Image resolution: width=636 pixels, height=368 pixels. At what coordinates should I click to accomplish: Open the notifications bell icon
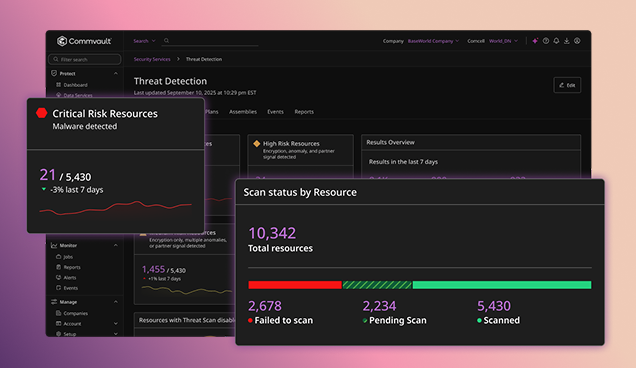click(556, 41)
